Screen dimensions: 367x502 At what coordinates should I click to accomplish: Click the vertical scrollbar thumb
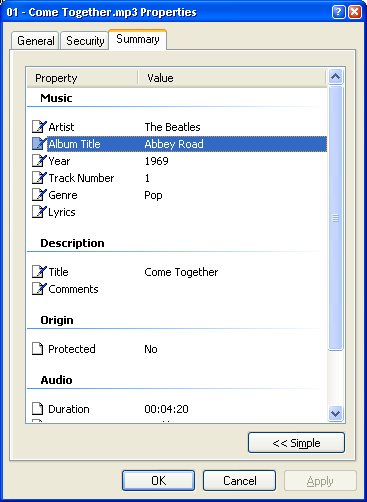click(x=335, y=218)
